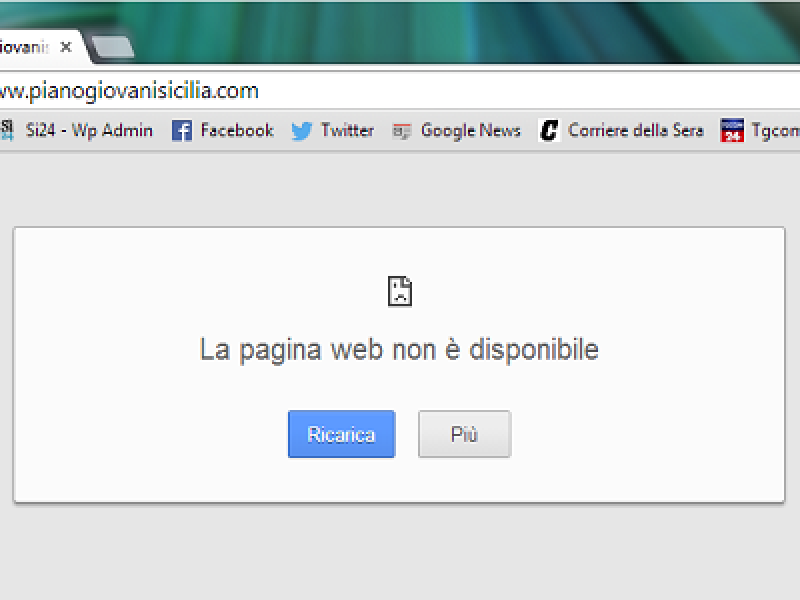The image size is (800, 600).
Task: Click the Facebook logo icon
Action: tap(181, 131)
